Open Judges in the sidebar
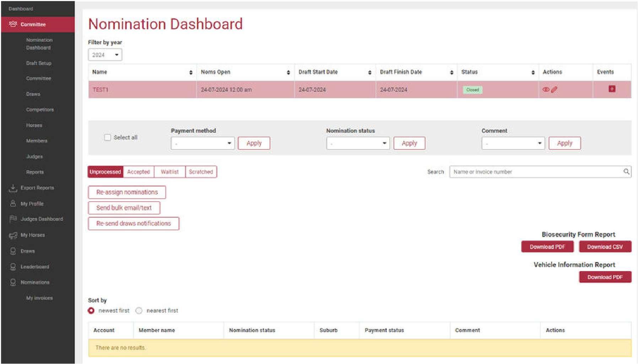Image resolution: width=638 pixels, height=364 pixels. (34, 156)
